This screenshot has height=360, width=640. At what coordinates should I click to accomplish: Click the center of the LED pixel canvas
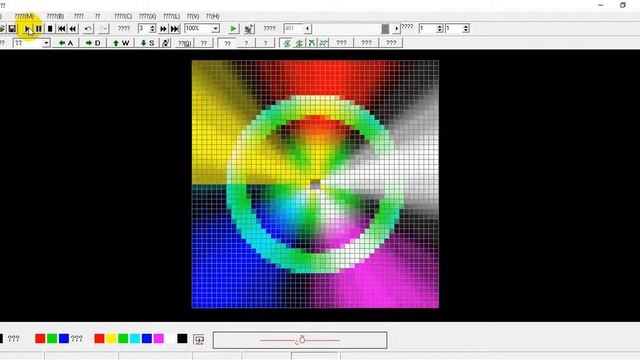(x=315, y=184)
